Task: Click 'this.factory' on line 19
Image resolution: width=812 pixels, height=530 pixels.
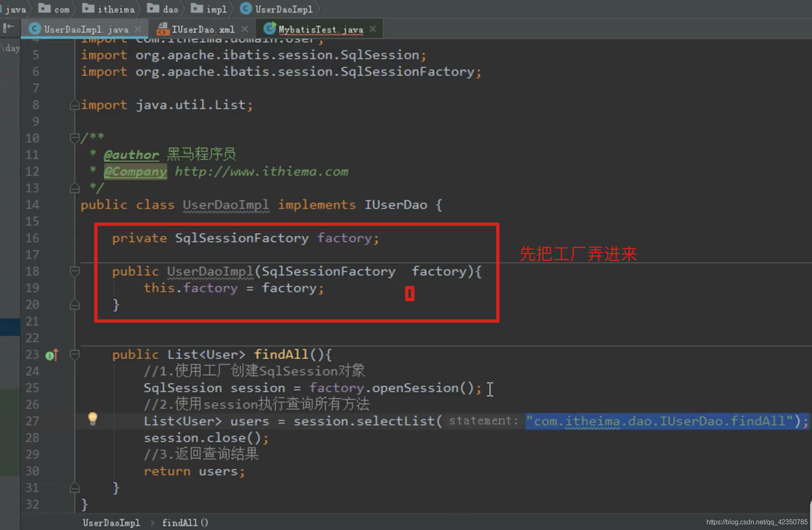Action: [191, 288]
